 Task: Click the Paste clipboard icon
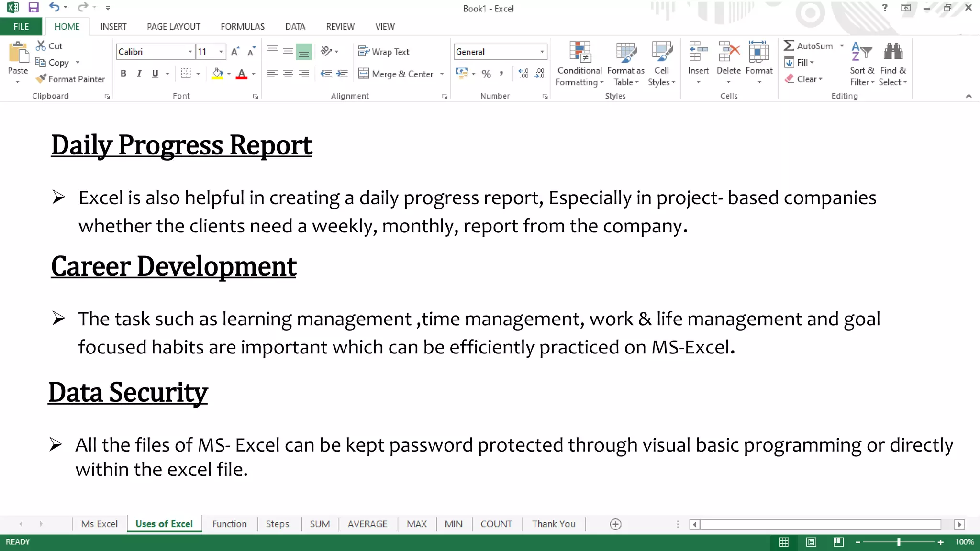(x=18, y=53)
